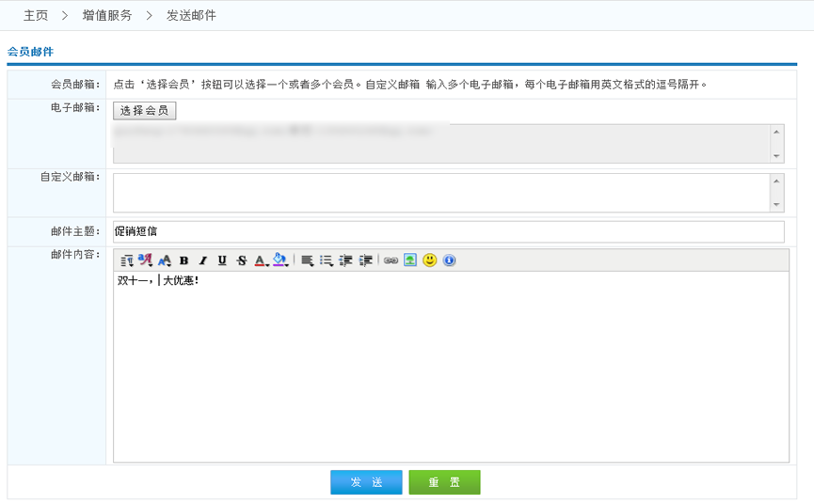
Task: Toggle italic formatting in editor toolbar
Action: [x=202, y=260]
